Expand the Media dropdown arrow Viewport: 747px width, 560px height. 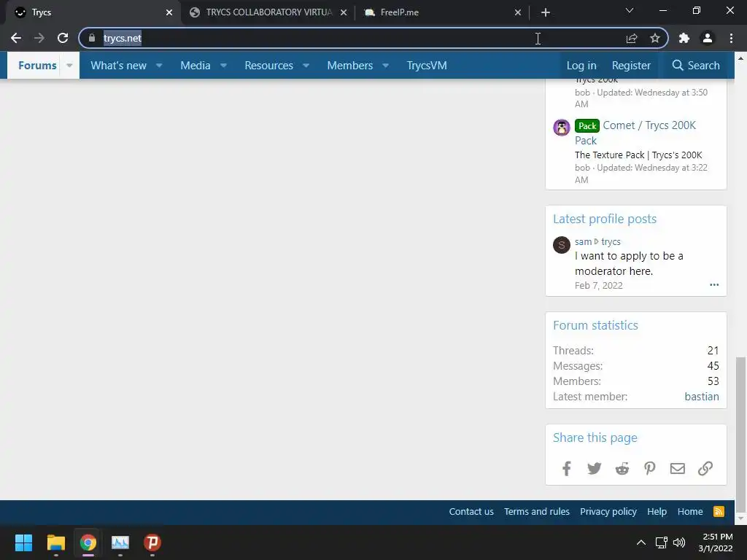point(223,66)
